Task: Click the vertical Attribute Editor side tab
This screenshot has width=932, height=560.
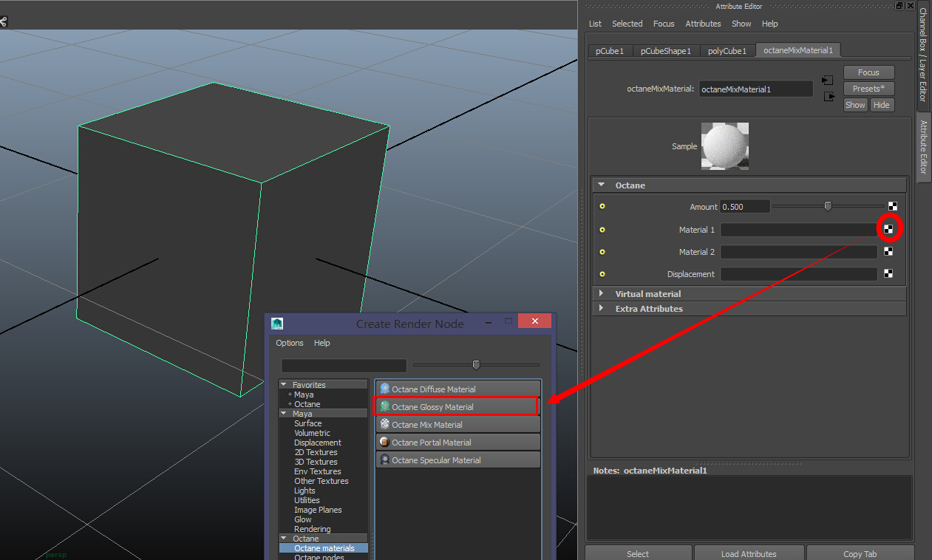Action: [923, 147]
